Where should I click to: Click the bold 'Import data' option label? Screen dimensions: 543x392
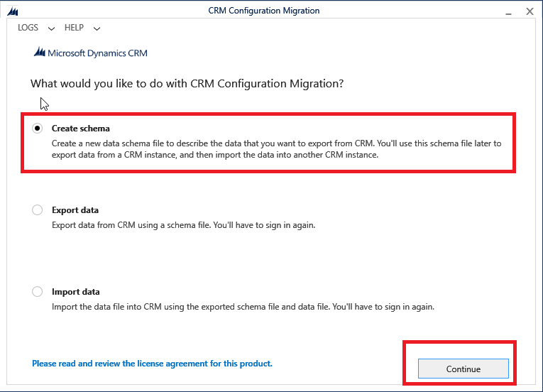tap(76, 292)
